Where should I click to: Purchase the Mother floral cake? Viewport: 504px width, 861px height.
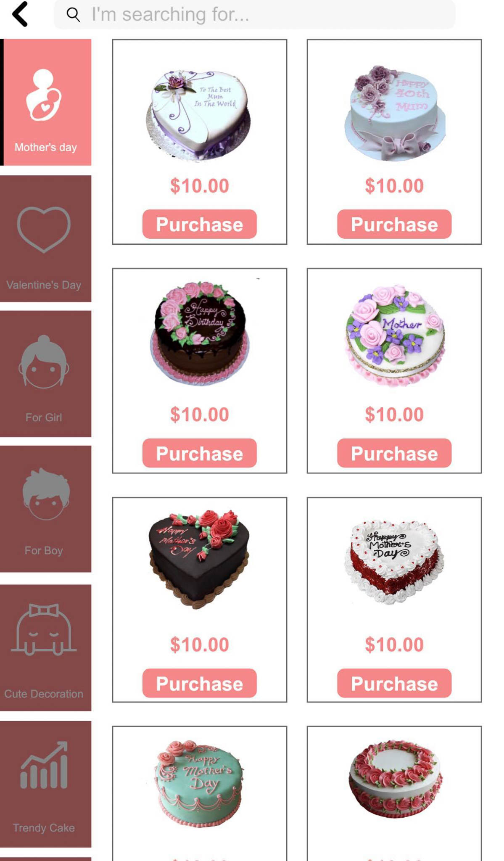394,453
